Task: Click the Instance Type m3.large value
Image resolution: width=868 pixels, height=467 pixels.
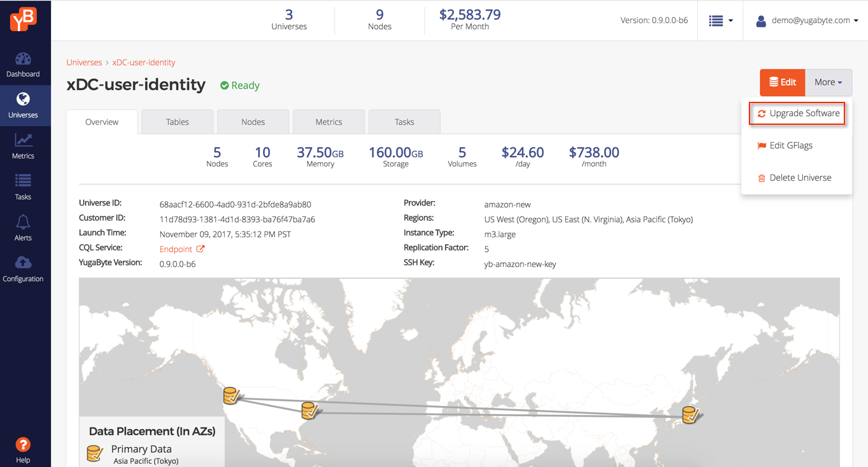Action: [x=500, y=234]
